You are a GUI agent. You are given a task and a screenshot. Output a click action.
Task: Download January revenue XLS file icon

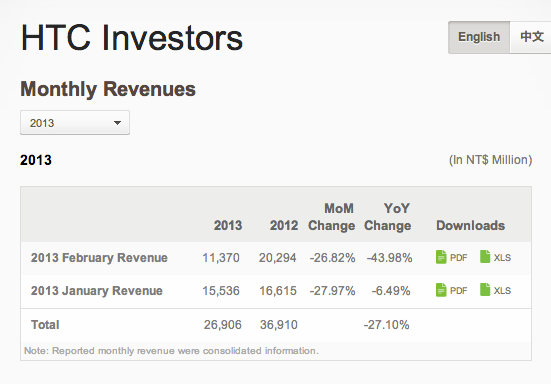click(485, 289)
